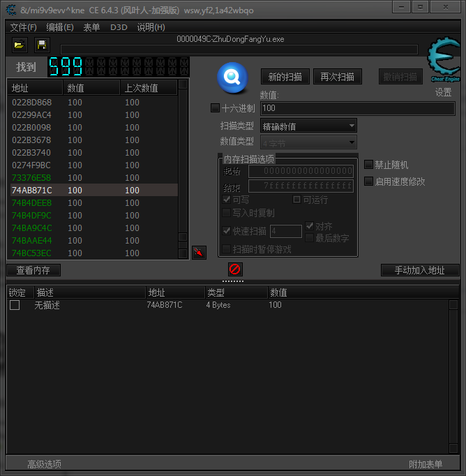Click the 手动加入地址 button
Screen dimensions: 466x476
tap(420, 270)
